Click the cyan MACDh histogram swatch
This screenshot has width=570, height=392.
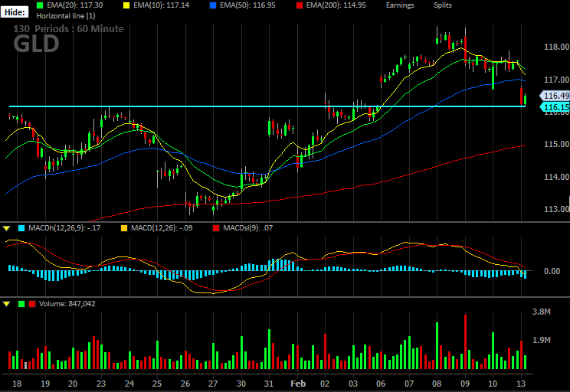21,228
